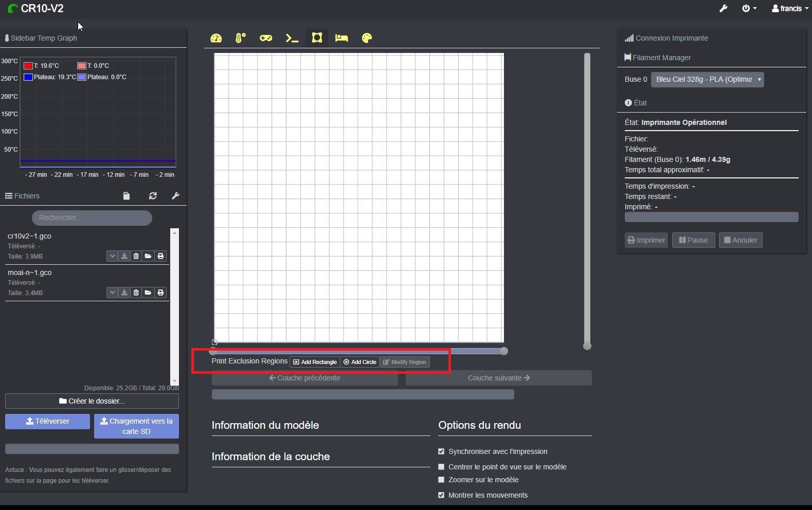Select the gamepad control tab icon
812x510 pixels.
click(x=266, y=38)
